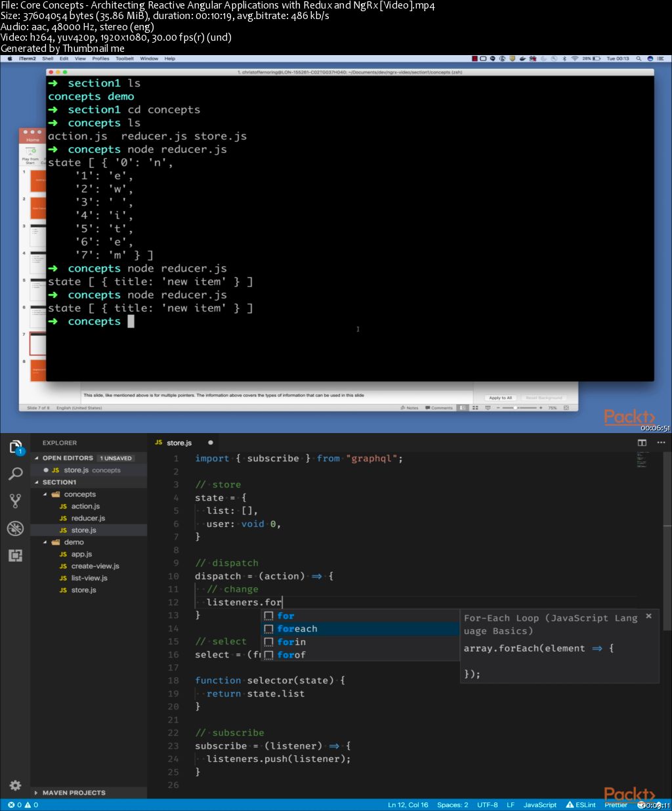Open the Profiles menu in iTerm2
The image size is (672, 811).
pos(100,58)
